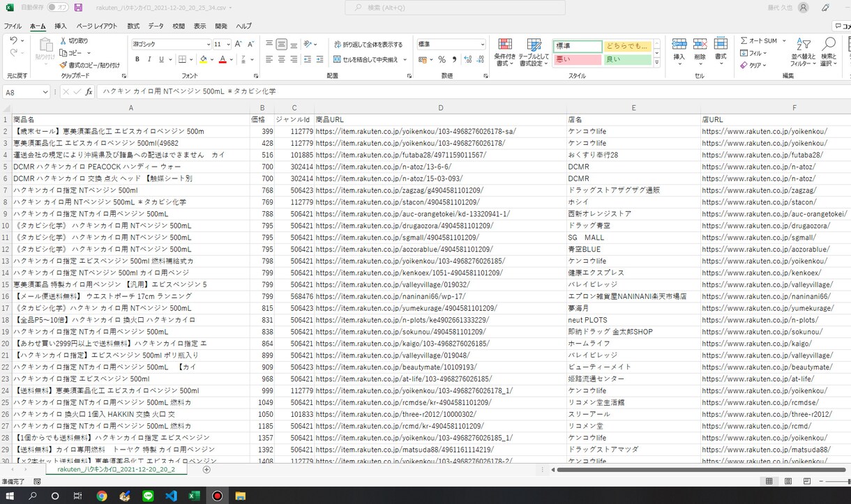851x504 pixels.
Task: Click the Format Painter (書式のコピー/貼り付け) button
Action: pos(90,65)
